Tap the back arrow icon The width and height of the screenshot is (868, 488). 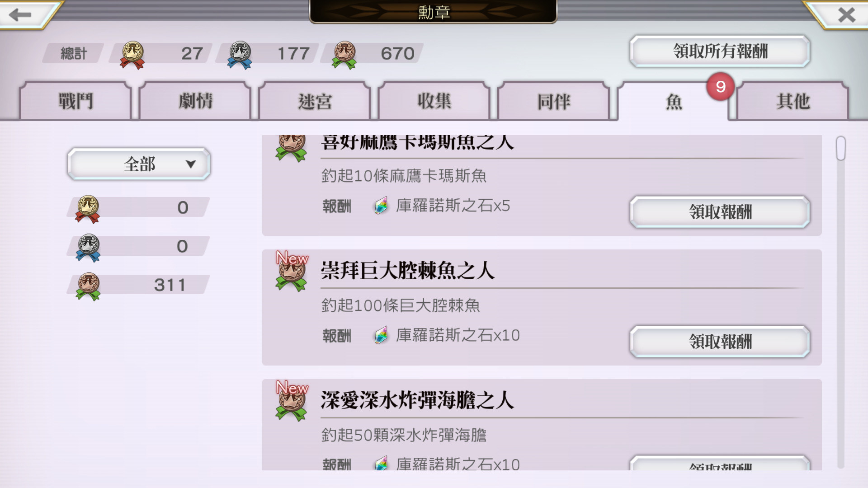(x=20, y=14)
